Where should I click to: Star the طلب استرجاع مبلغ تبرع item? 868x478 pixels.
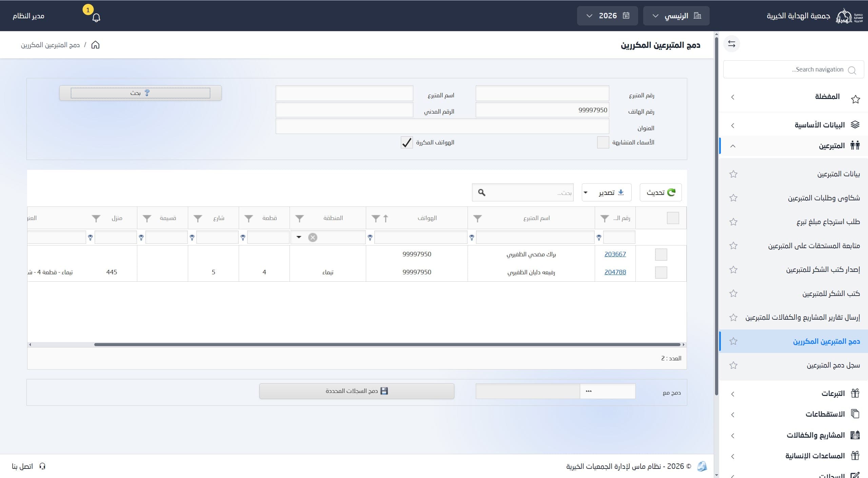[733, 222]
